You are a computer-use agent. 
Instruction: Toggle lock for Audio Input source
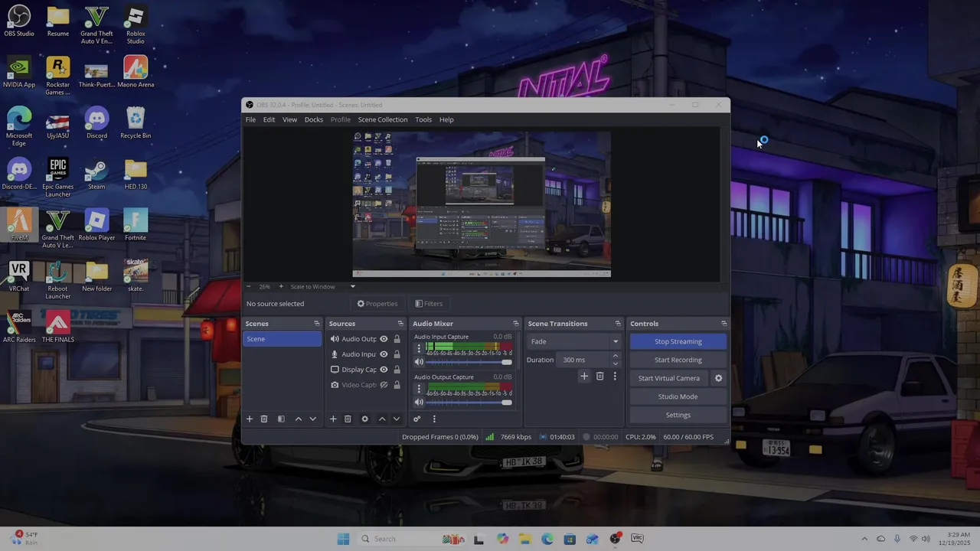point(397,354)
